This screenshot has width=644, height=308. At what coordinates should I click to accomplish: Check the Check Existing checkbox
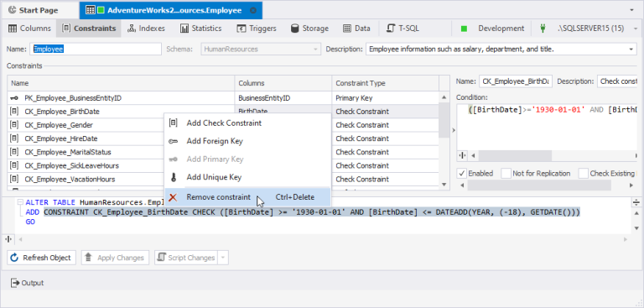[584, 173]
